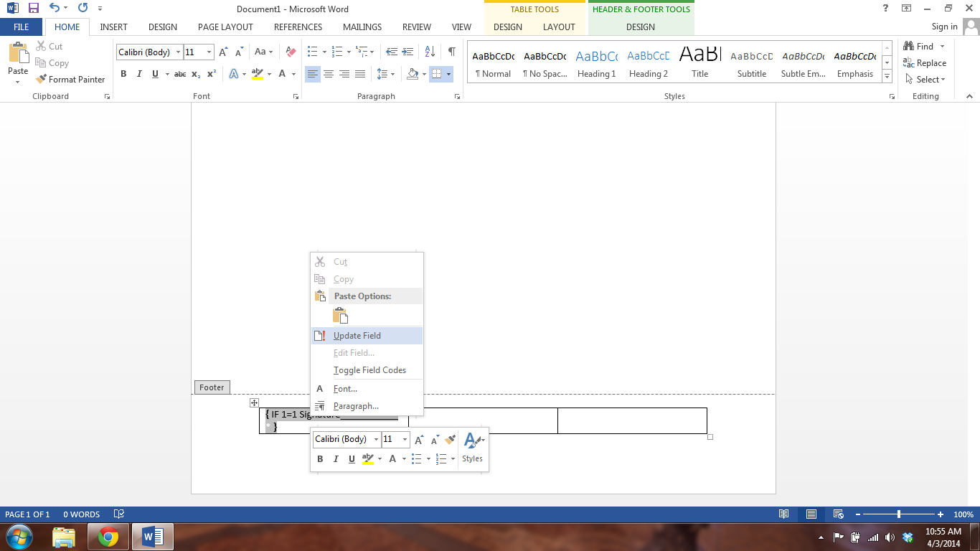Screen dimensions: 980x551
Task: Open Change Case dropdown
Action: [x=264, y=52]
